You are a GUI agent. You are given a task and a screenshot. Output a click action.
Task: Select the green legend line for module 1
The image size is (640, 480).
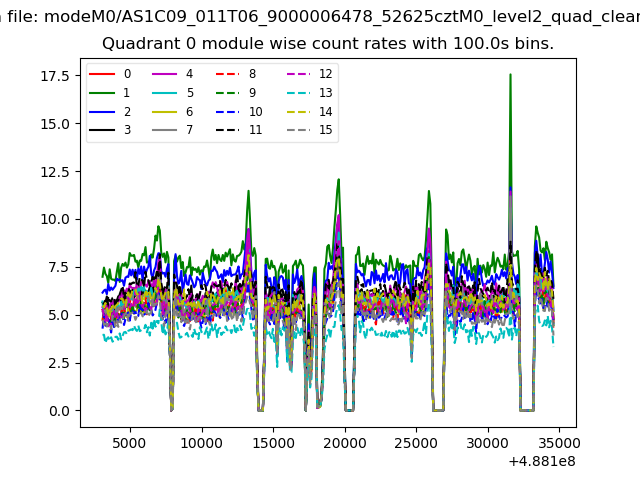coord(101,93)
